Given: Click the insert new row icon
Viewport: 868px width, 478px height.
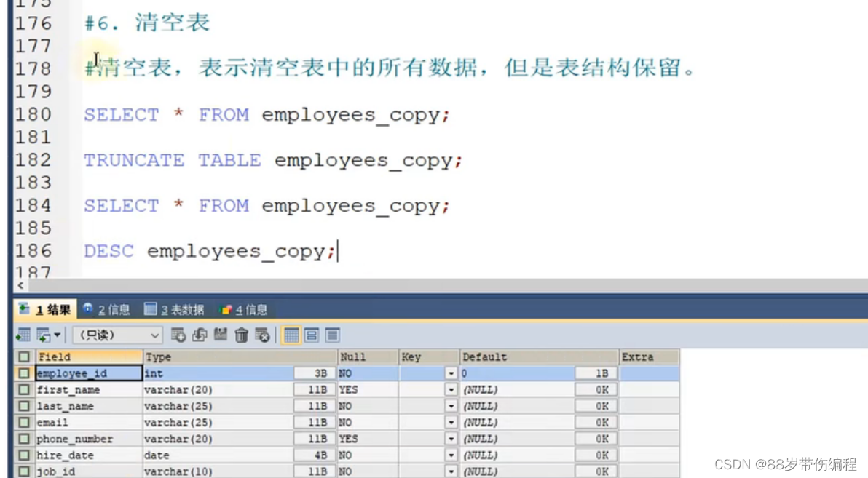Looking at the screenshot, I should 179,335.
